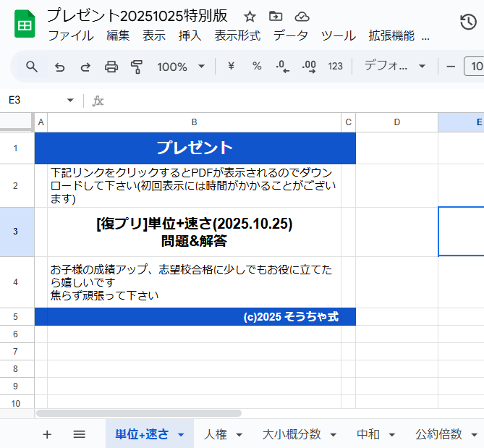The height and width of the screenshot is (448, 484).
Task: Open the Google Sheets home icon
Action: (x=25, y=24)
